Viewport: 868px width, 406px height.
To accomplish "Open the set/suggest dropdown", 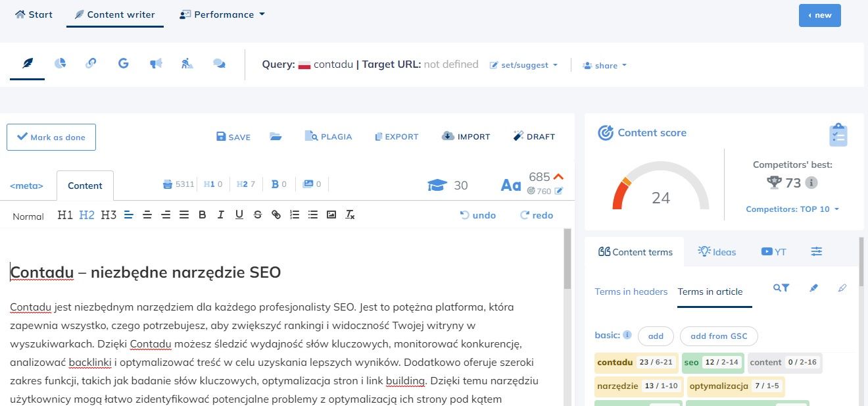I will click(x=523, y=65).
